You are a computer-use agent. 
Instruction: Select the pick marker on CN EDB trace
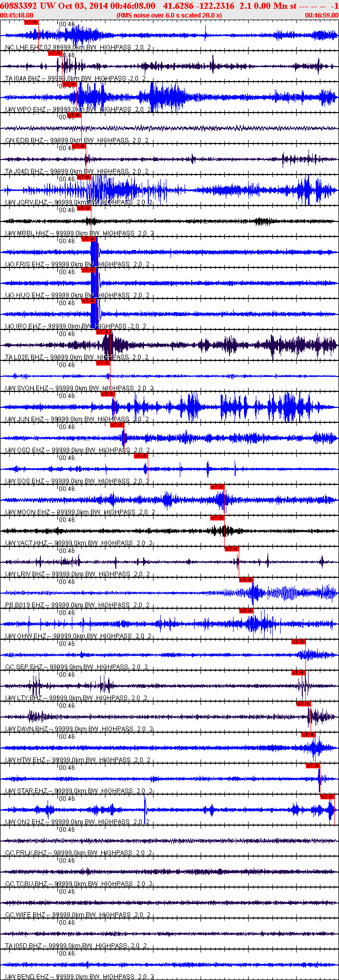74,115
